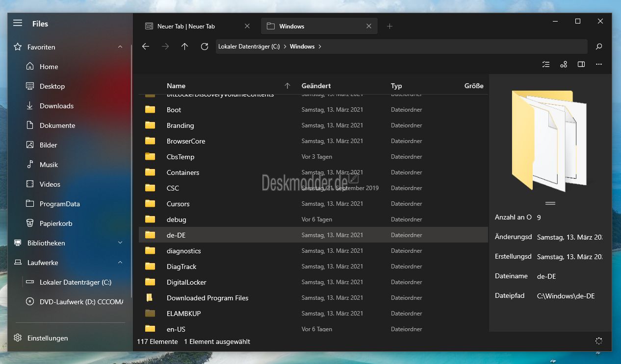Click Lokaler Datenträger (C:) in breadcrumb
This screenshot has height=364, width=621.
249,47
